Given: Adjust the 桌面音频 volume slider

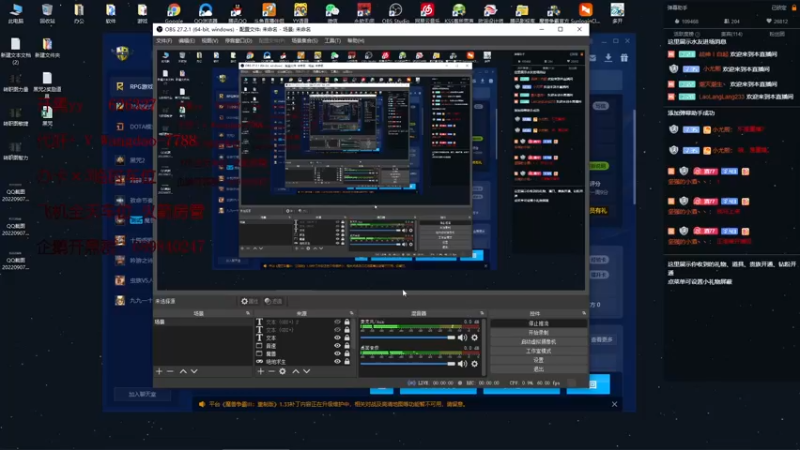Looking at the screenshot, I should 408,364.
